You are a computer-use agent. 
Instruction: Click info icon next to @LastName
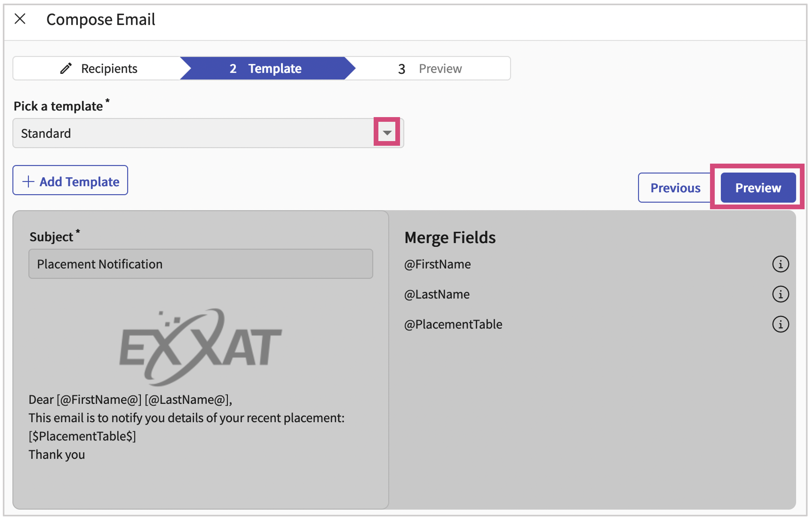pos(780,294)
